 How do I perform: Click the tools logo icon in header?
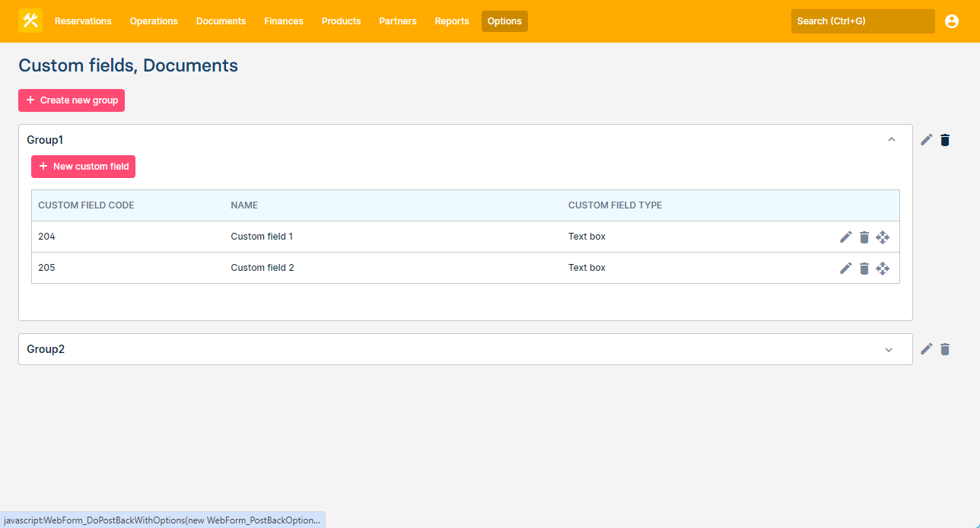(x=30, y=21)
